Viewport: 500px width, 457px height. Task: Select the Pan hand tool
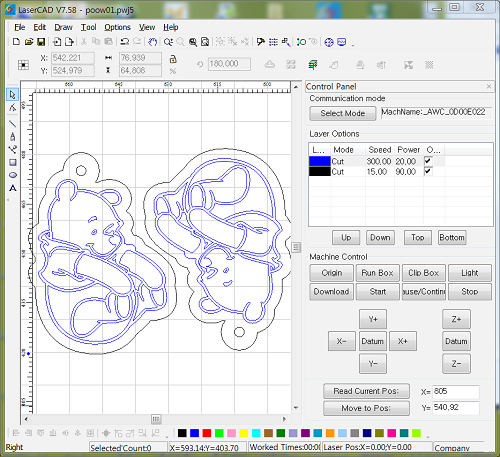(x=152, y=42)
